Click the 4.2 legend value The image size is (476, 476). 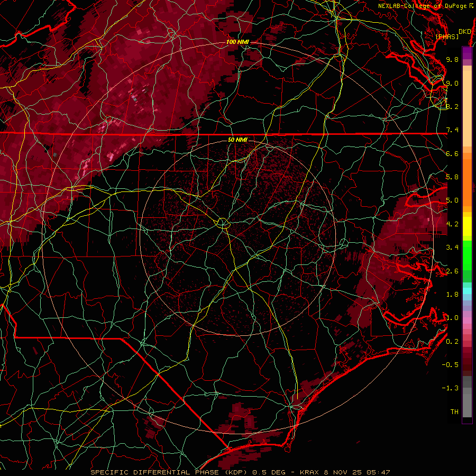click(452, 224)
